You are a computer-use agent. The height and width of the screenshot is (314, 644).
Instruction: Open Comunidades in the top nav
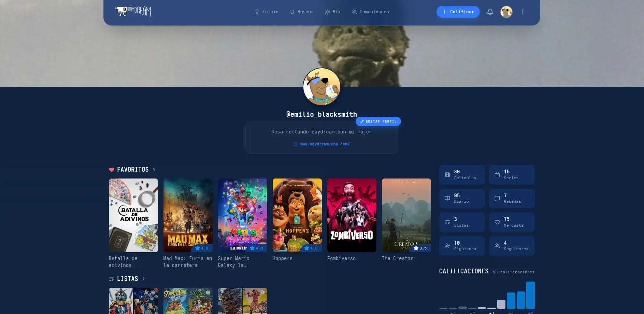point(370,12)
